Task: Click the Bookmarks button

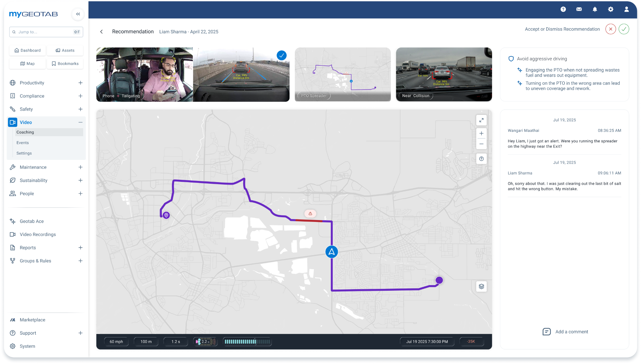Action: pos(65,64)
